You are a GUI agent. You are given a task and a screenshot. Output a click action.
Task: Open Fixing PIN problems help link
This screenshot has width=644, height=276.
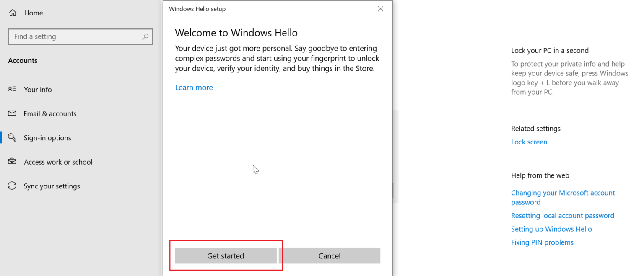(542, 242)
